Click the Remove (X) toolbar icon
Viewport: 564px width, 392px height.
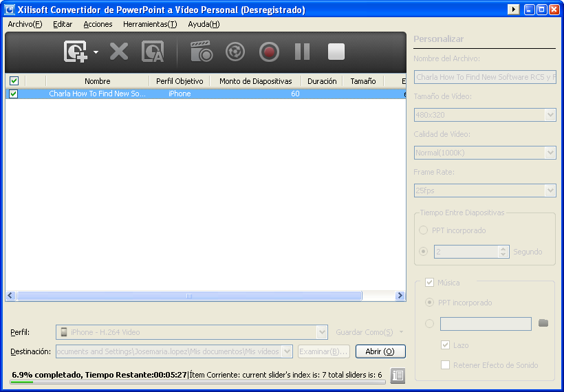click(x=119, y=52)
